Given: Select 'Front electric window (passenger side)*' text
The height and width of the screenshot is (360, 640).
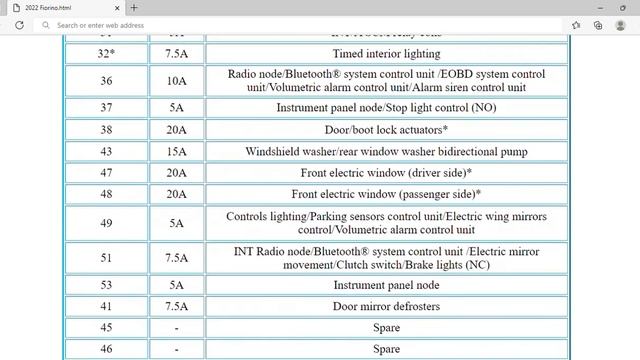Looking at the screenshot, I should click(387, 194).
